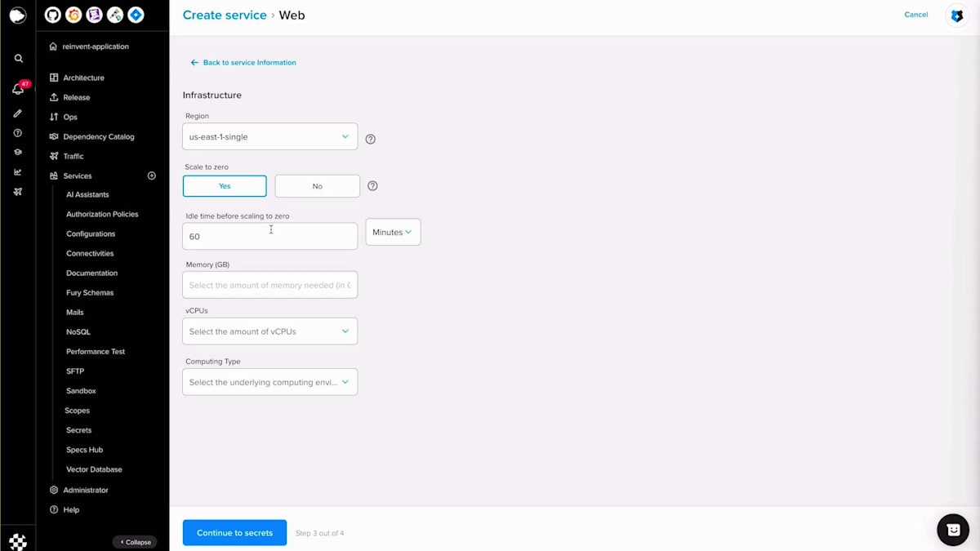Open SFTP under Services

click(x=75, y=371)
